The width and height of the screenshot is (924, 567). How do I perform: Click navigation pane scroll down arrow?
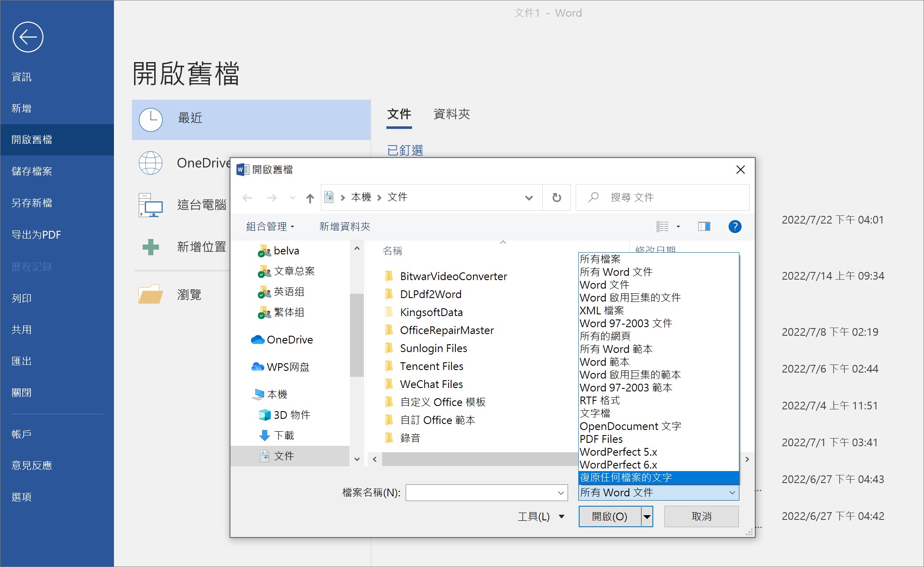coord(356,459)
